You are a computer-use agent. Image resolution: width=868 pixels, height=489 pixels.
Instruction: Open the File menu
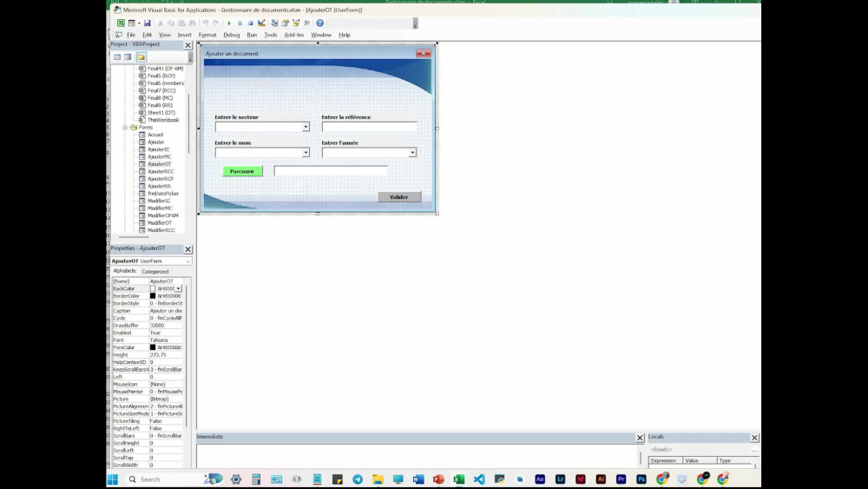131,35
